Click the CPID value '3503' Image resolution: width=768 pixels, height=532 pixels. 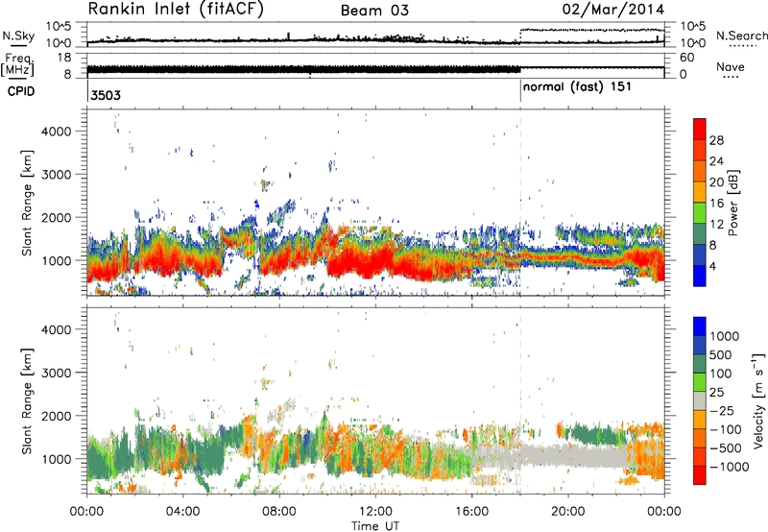106,95
